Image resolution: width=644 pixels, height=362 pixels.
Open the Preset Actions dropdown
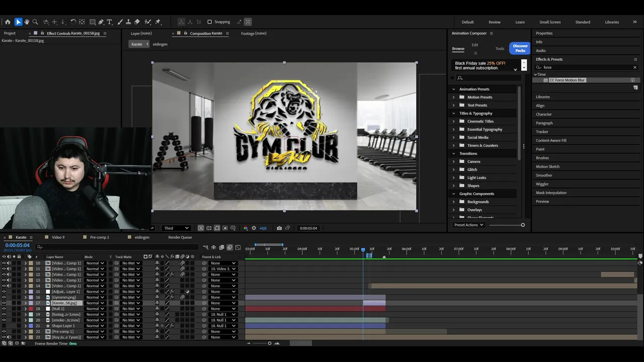click(469, 225)
